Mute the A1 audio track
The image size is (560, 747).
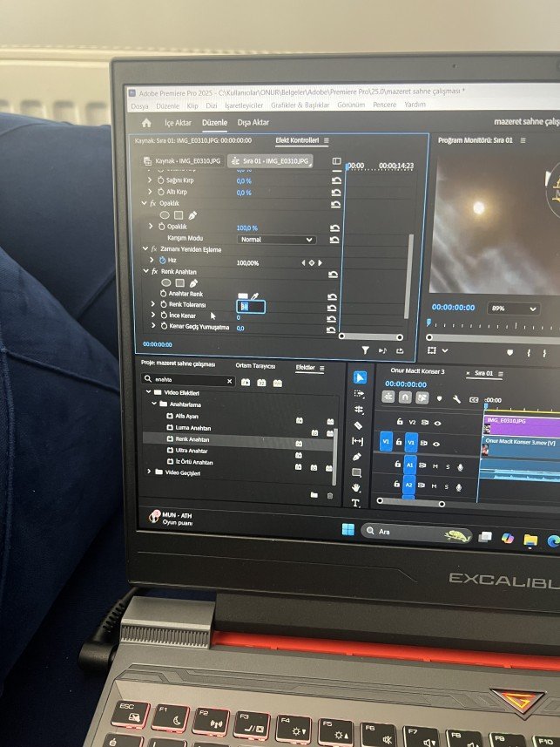pyautogui.click(x=435, y=467)
